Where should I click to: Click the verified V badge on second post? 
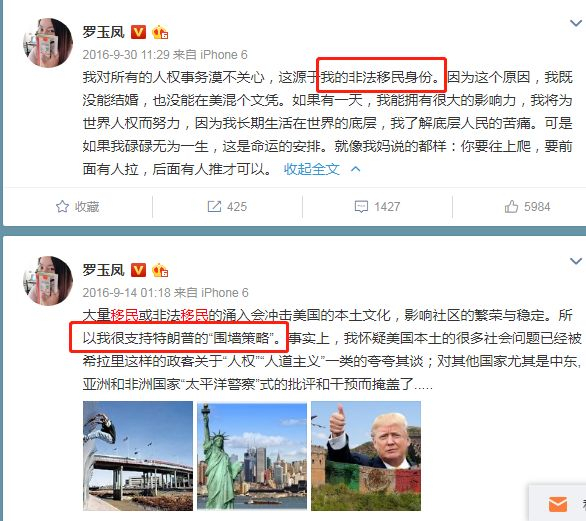(138, 270)
